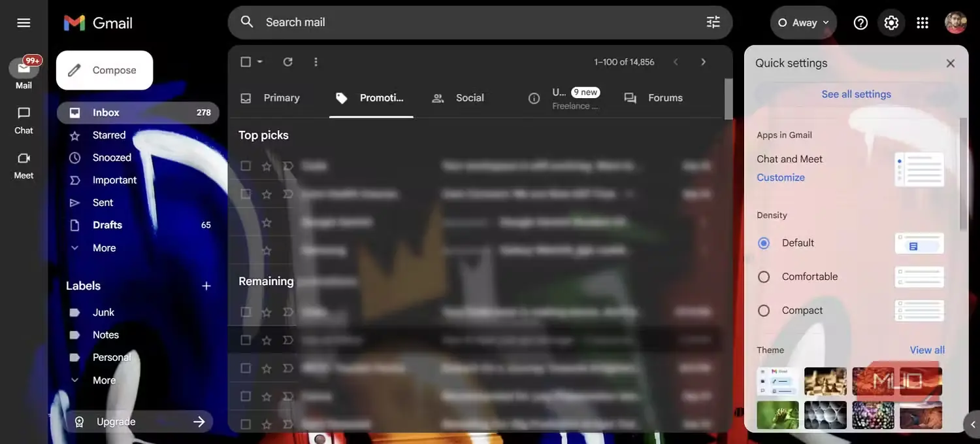Switch to the Social tab
Image resolution: width=980 pixels, height=444 pixels.
[x=458, y=98]
